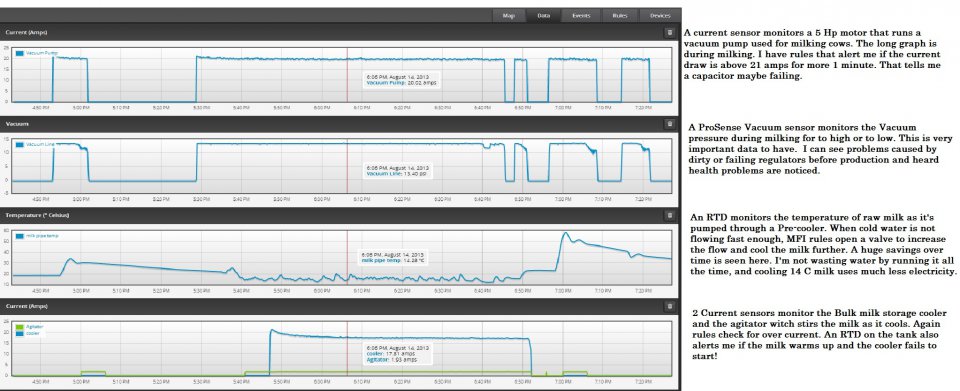Open the Events tab

[581, 16]
